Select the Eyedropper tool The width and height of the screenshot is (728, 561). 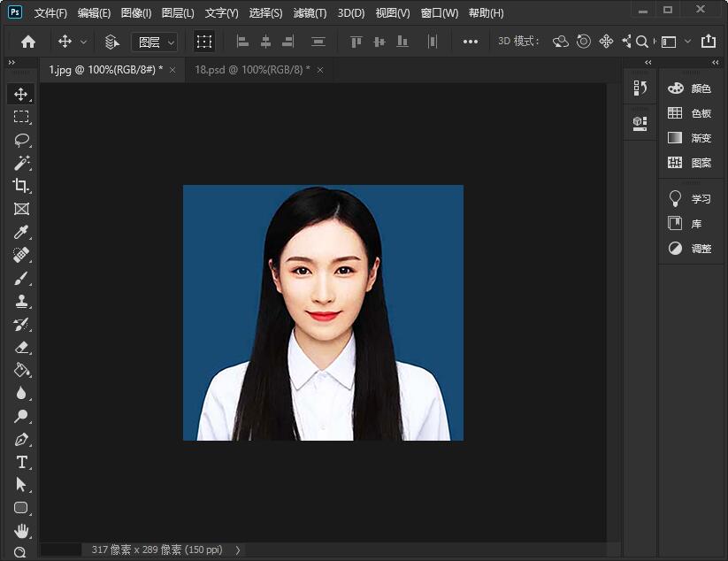(x=21, y=232)
